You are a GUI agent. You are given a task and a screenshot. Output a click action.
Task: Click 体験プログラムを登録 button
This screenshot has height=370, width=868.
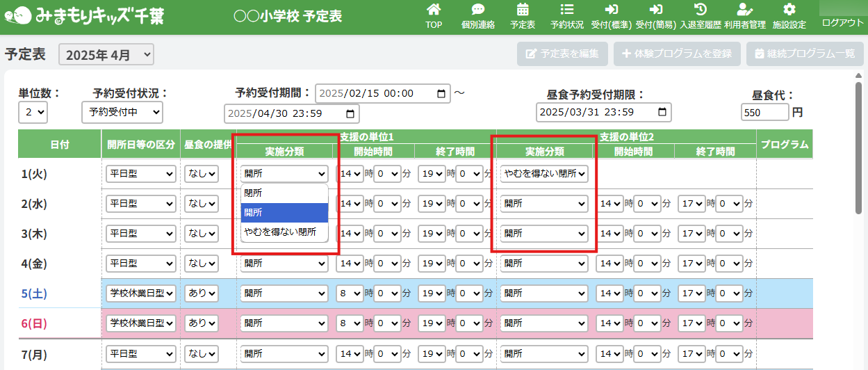[677, 54]
